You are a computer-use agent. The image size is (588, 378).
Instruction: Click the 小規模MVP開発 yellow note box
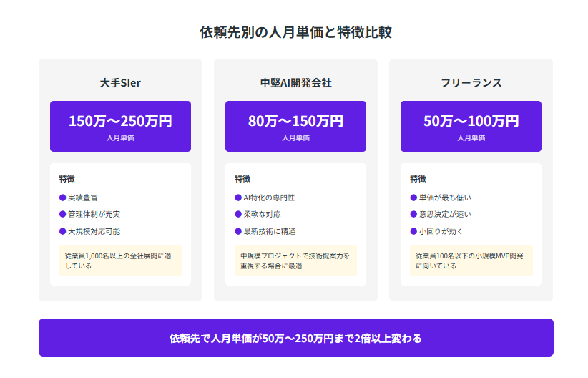[x=471, y=261]
